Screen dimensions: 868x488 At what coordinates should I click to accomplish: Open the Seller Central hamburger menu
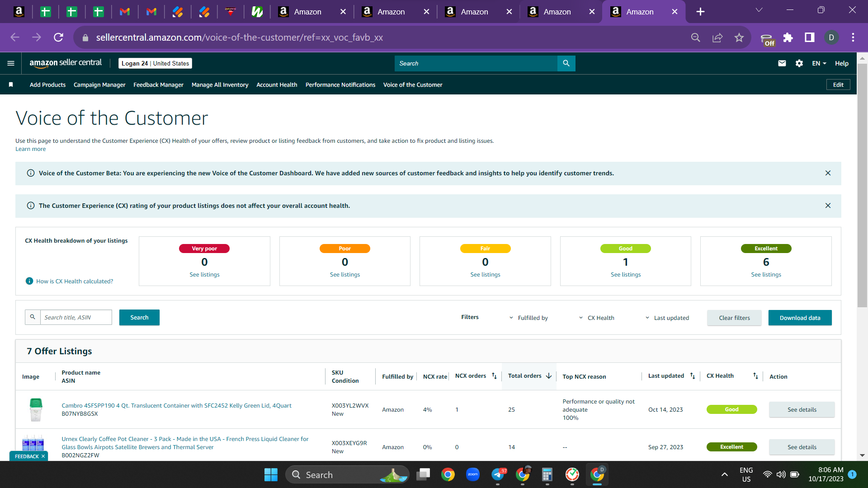(11, 63)
